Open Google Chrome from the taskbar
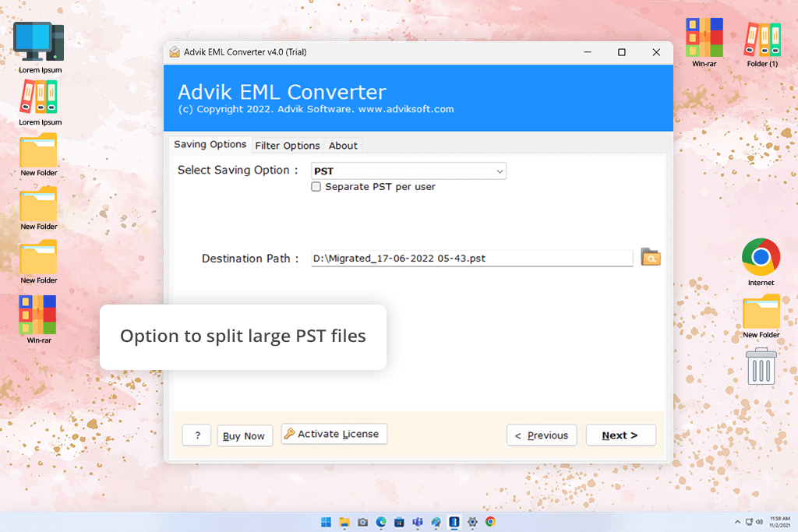 [491, 522]
